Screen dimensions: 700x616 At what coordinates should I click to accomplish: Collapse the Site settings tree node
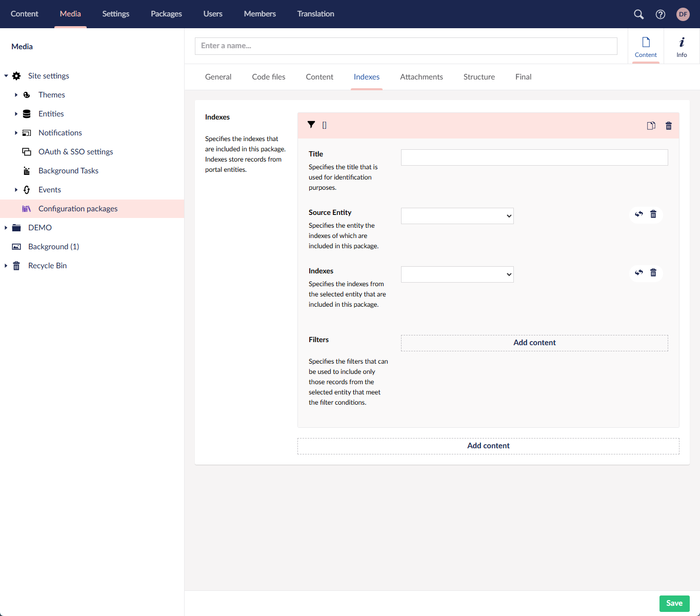point(6,76)
